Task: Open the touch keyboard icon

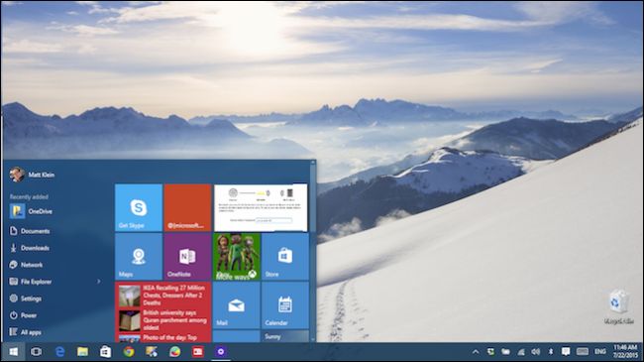Action: click(x=582, y=351)
